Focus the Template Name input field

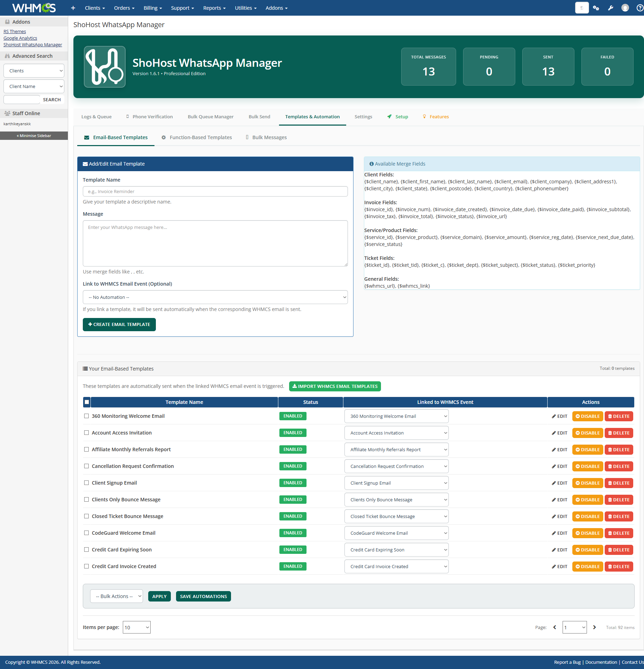(215, 191)
